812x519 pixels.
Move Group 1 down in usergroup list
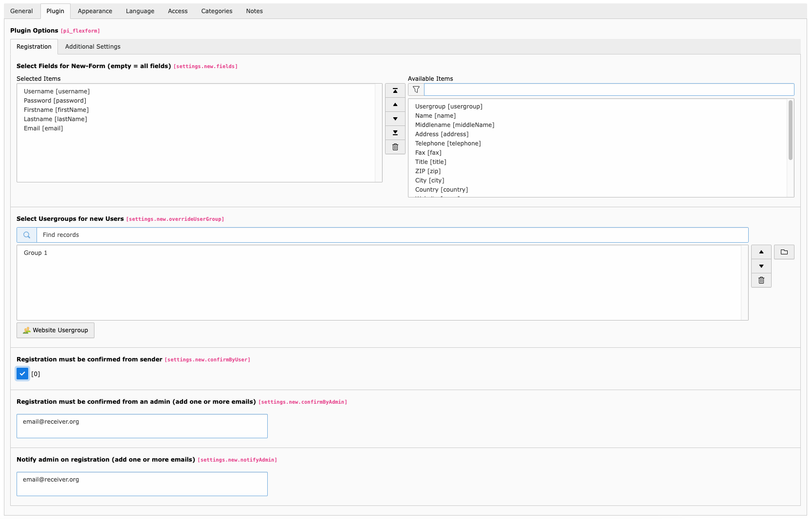(761, 266)
